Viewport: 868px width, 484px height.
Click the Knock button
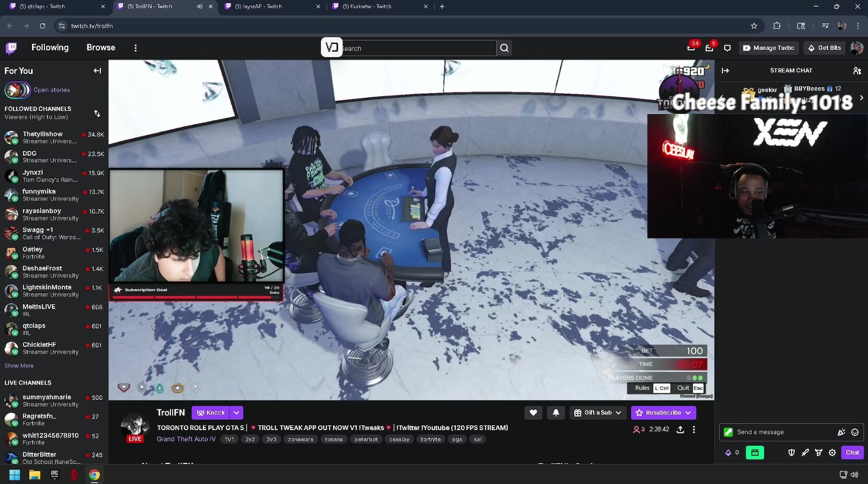[x=211, y=413]
